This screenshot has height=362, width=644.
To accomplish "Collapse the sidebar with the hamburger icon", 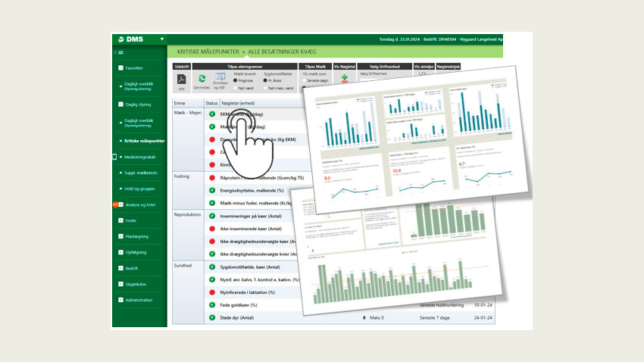I will (x=118, y=52).
